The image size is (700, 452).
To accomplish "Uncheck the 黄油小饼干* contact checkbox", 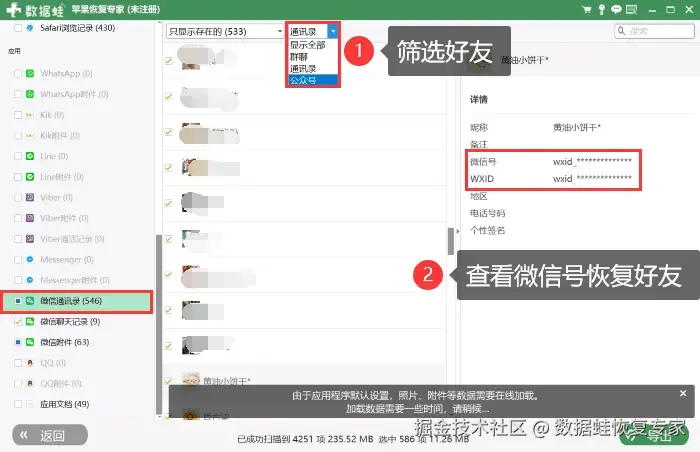I will pyautogui.click(x=168, y=381).
